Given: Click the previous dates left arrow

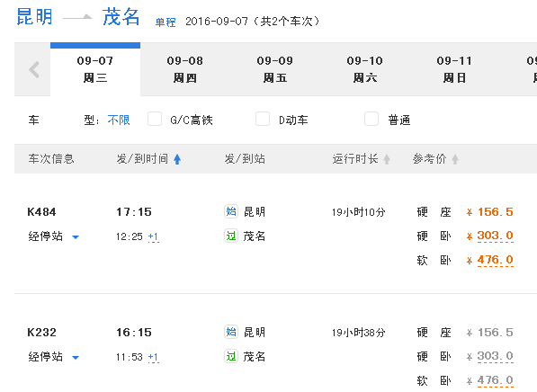Looking at the screenshot, I should 34,70.
